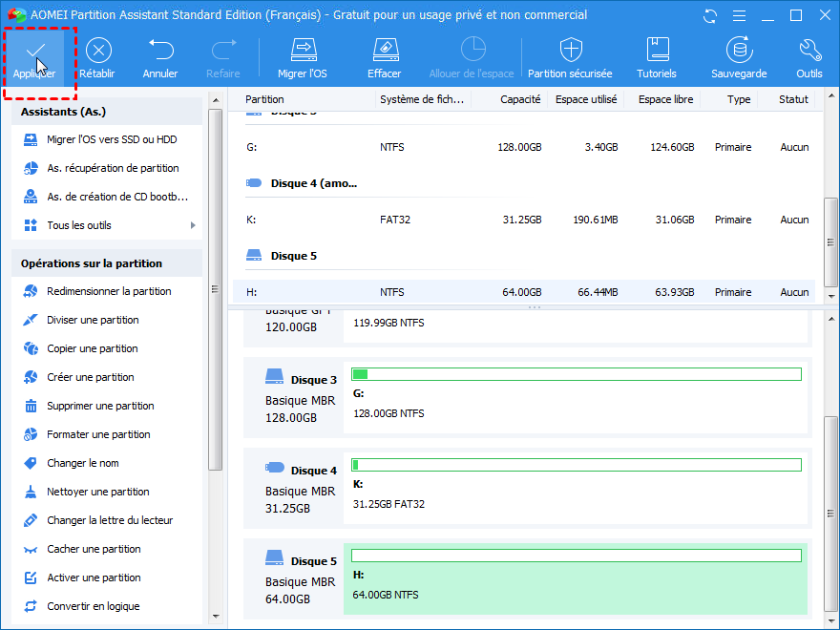Open the Outils wrench icon
This screenshot has width=840, height=630.
coord(809,50)
